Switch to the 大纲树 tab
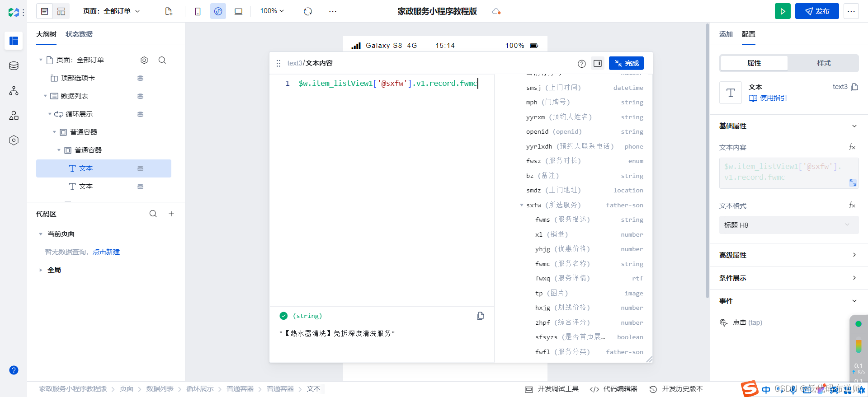This screenshot has height=397, width=868. point(46,34)
